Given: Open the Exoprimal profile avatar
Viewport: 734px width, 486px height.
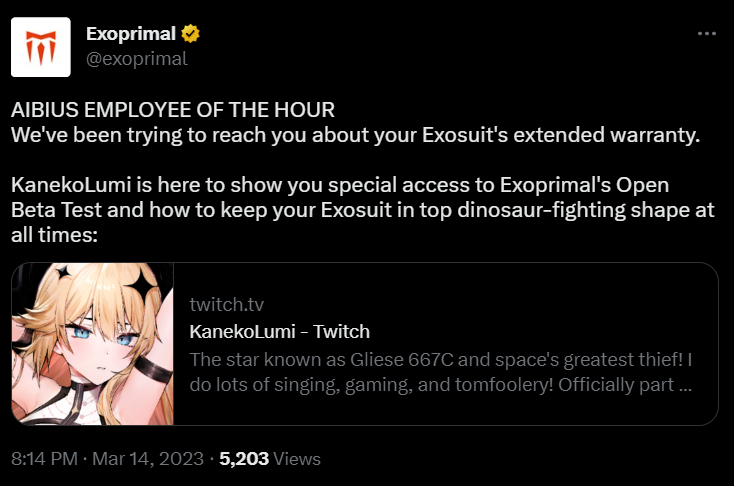Looking at the screenshot, I should coord(41,47).
